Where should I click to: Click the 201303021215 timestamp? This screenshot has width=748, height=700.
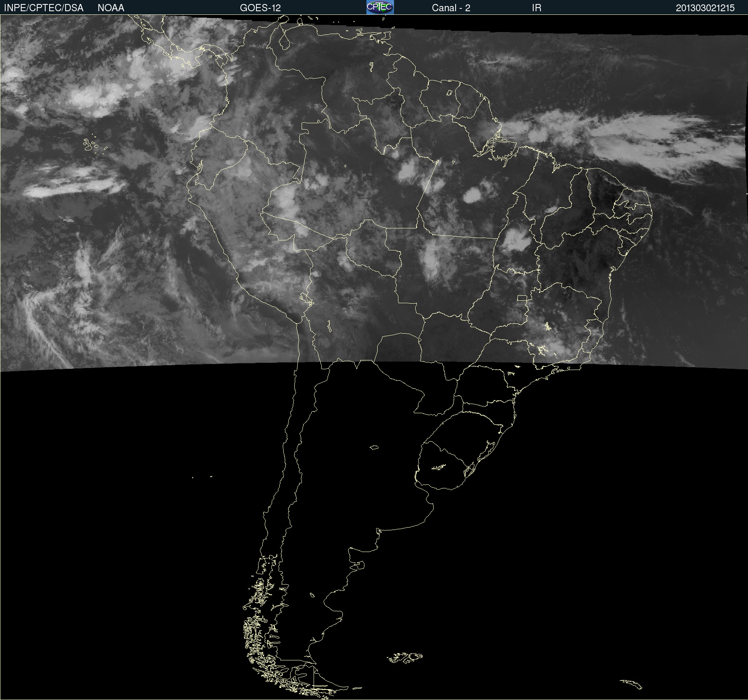pos(705,8)
